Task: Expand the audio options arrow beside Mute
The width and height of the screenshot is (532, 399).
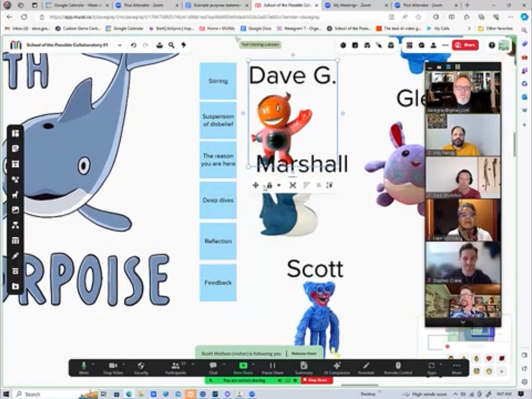Action: click(93, 365)
